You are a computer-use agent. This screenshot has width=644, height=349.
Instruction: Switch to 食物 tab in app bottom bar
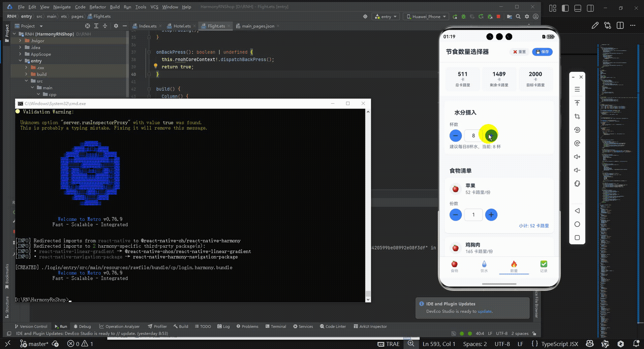click(x=454, y=267)
